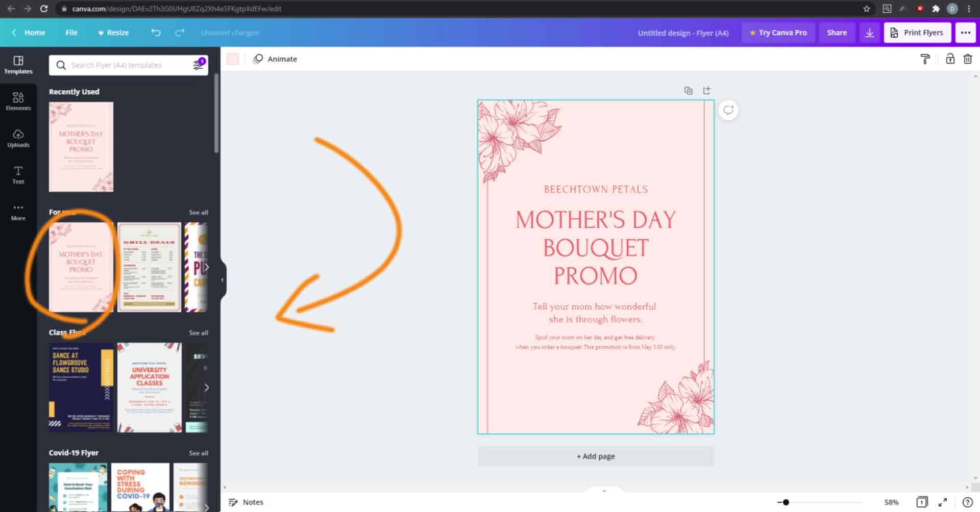980x512 pixels.
Task: Open the File menu
Action: coord(71,32)
